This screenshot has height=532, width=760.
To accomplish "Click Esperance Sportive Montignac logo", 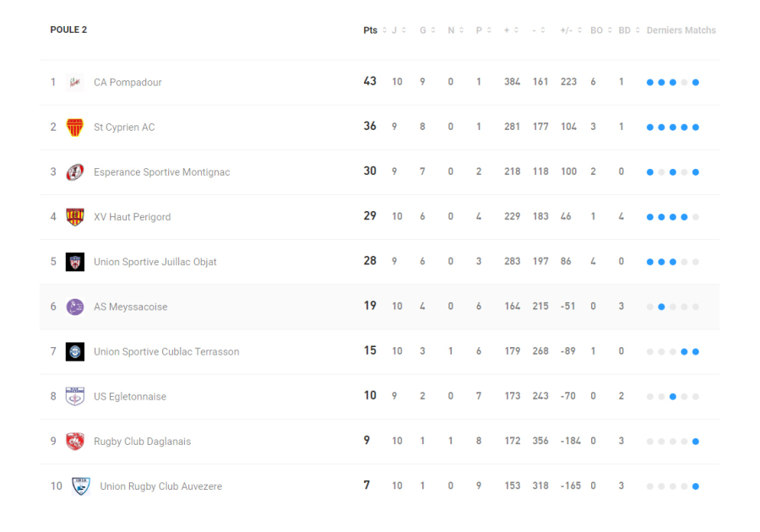I will coord(75,171).
